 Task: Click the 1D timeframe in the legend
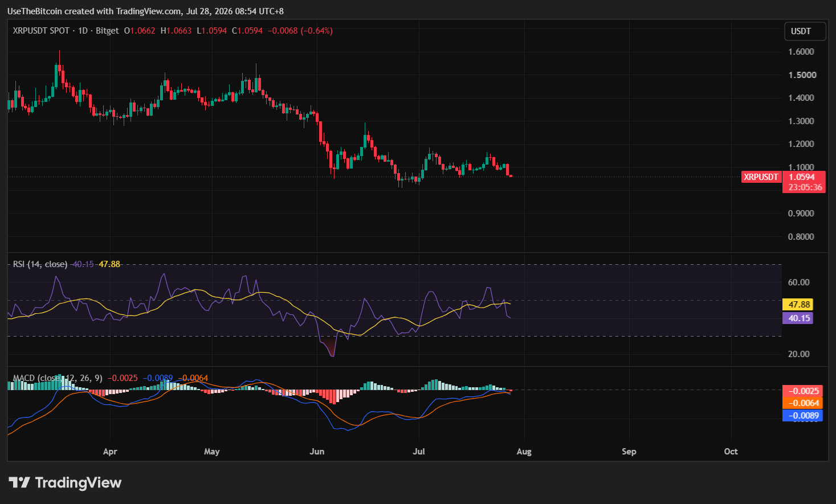click(x=83, y=31)
